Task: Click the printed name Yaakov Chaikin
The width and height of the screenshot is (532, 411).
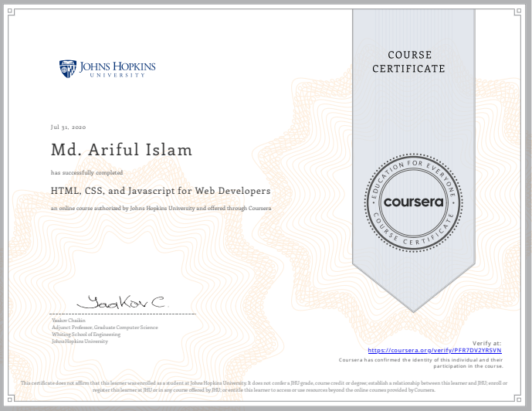Action: [x=69, y=321]
